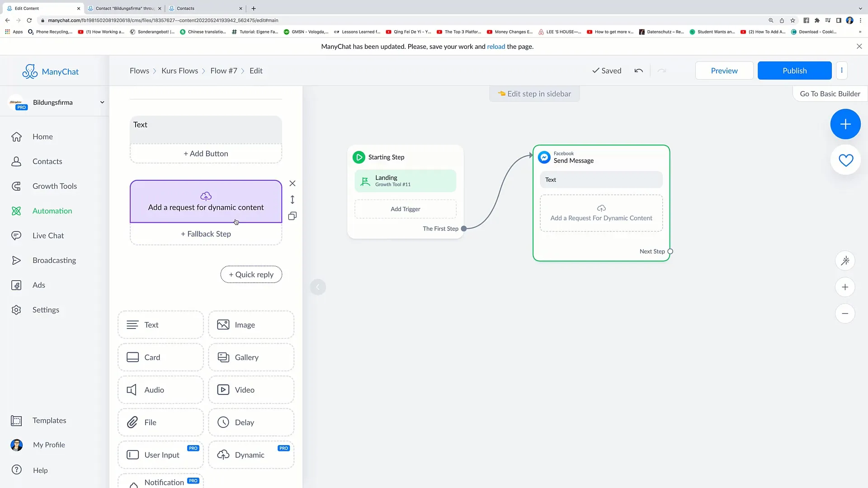This screenshot has width=868, height=488.
Task: Click the Fallback Step option in editor
Action: pos(206,234)
